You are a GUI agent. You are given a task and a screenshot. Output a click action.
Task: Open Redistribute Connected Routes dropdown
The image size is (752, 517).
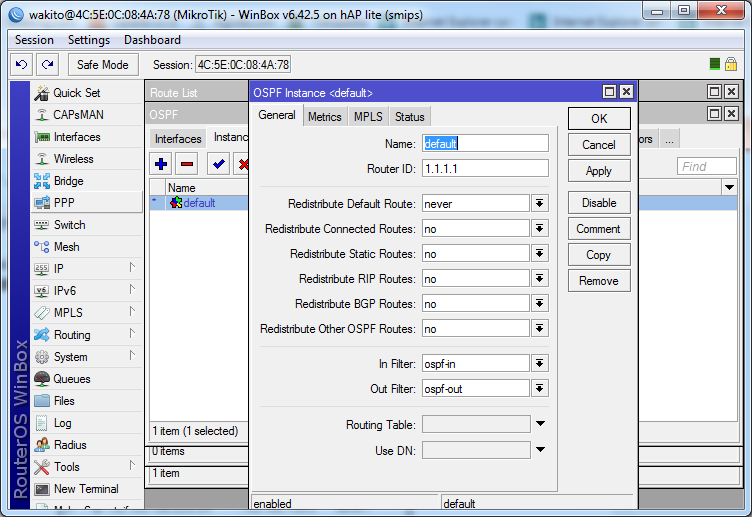click(540, 229)
